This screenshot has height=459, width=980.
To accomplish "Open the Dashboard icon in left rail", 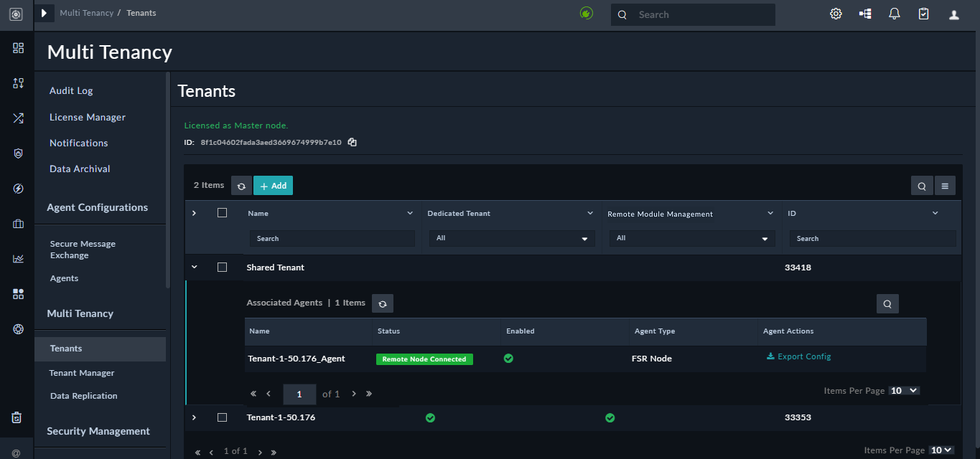I will click(18, 48).
